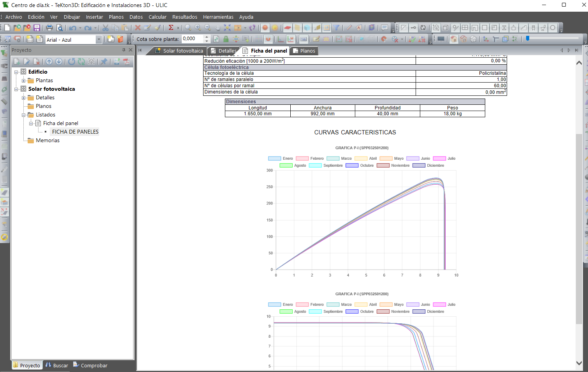
Task: Click the New document icon
Action: [7, 28]
